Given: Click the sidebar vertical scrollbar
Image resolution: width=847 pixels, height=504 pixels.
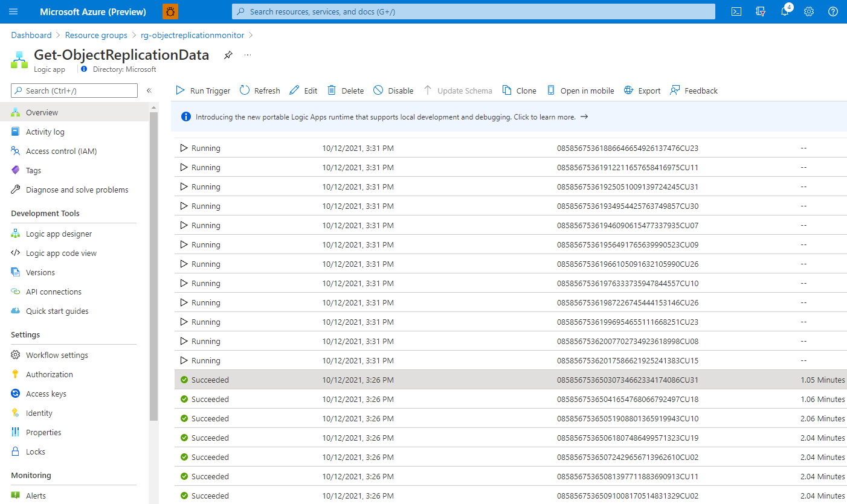Looking at the screenshot, I should [x=154, y=266].
